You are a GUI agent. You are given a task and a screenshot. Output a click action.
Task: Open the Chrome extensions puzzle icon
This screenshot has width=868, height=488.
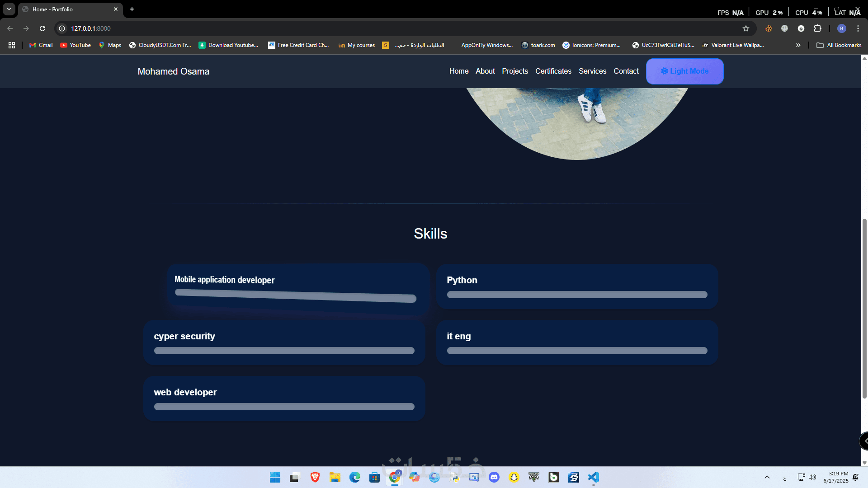[817, 28]
